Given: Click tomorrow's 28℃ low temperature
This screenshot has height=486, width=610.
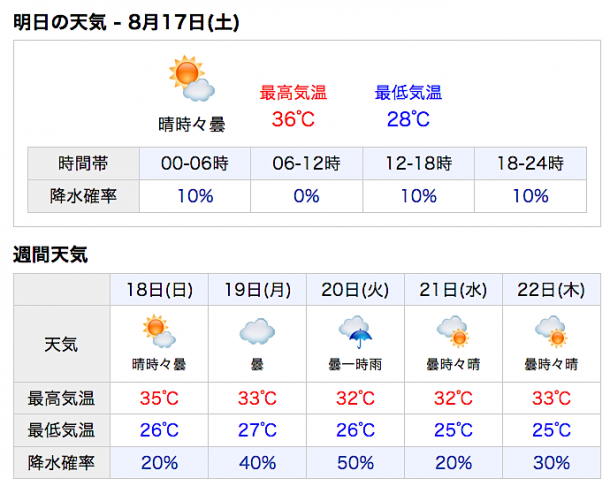Looking at the screenshot, I should [408, 119].
